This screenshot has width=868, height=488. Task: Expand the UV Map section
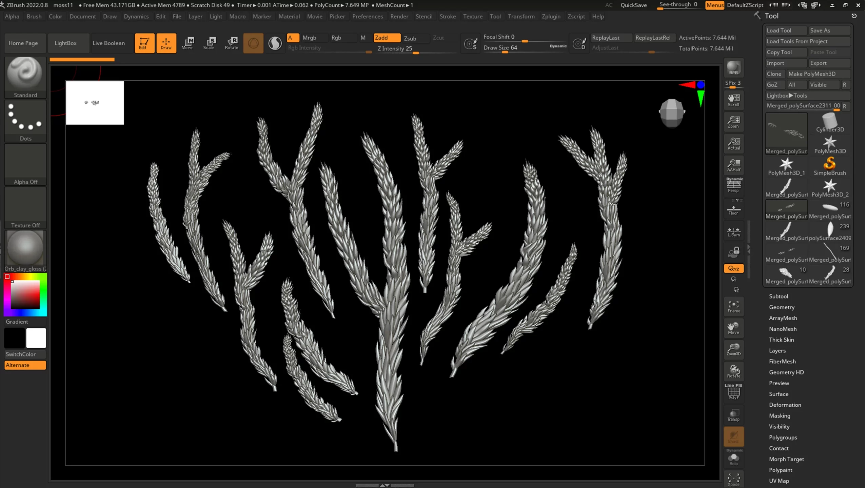779,481
